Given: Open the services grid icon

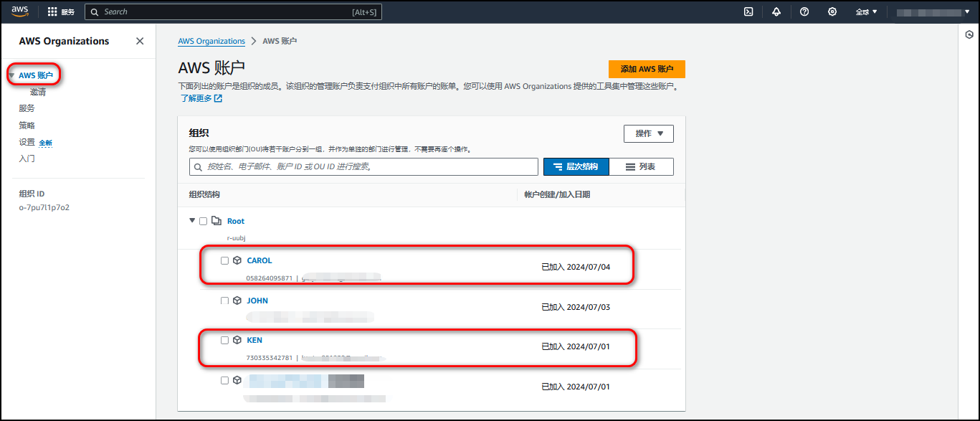Looking at the screenshot, I should [x=52, y=11].
